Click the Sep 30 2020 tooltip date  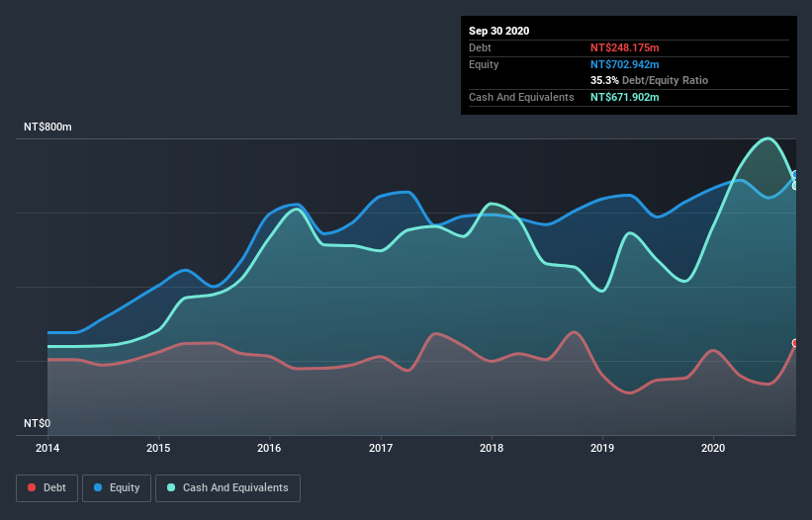coord(498,31)
